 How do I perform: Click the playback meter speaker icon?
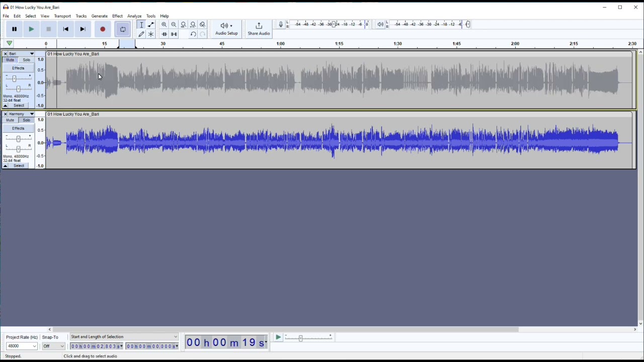[380, 24]
